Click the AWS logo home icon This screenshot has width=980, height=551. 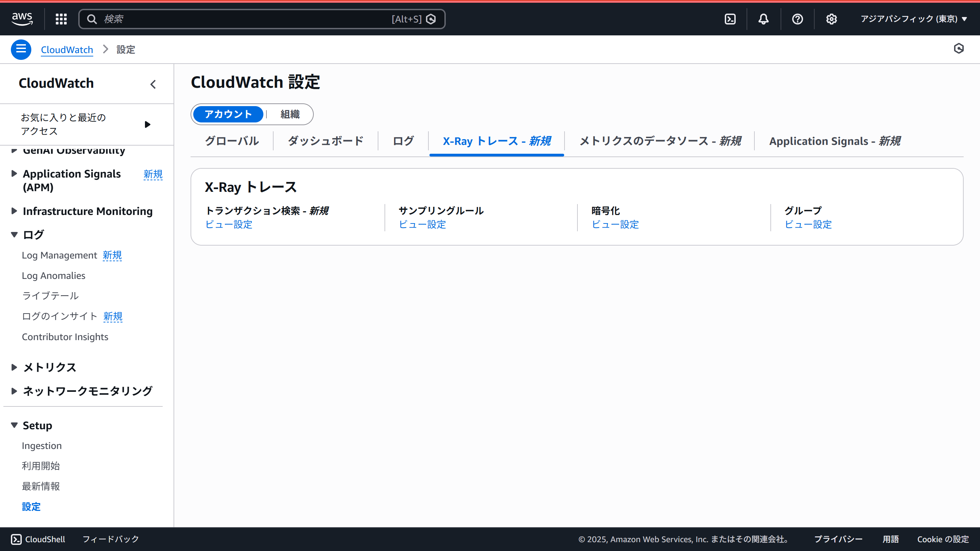click(22, 19)
